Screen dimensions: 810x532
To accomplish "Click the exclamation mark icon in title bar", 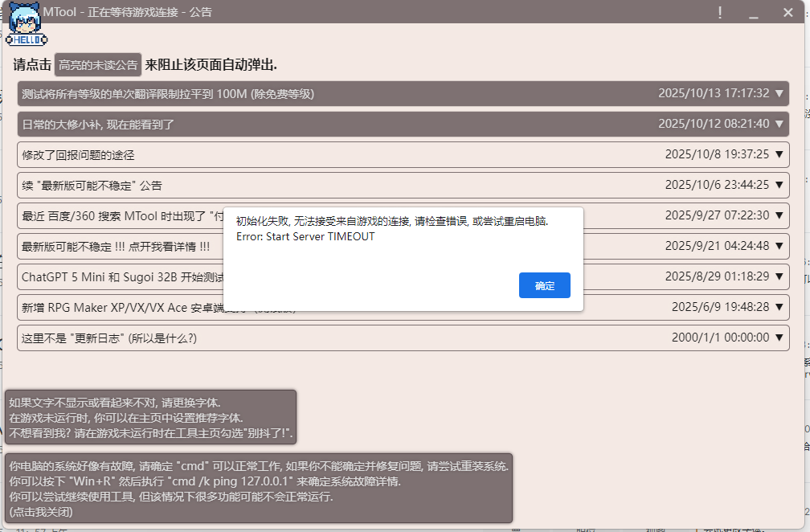I will [719, 13].
